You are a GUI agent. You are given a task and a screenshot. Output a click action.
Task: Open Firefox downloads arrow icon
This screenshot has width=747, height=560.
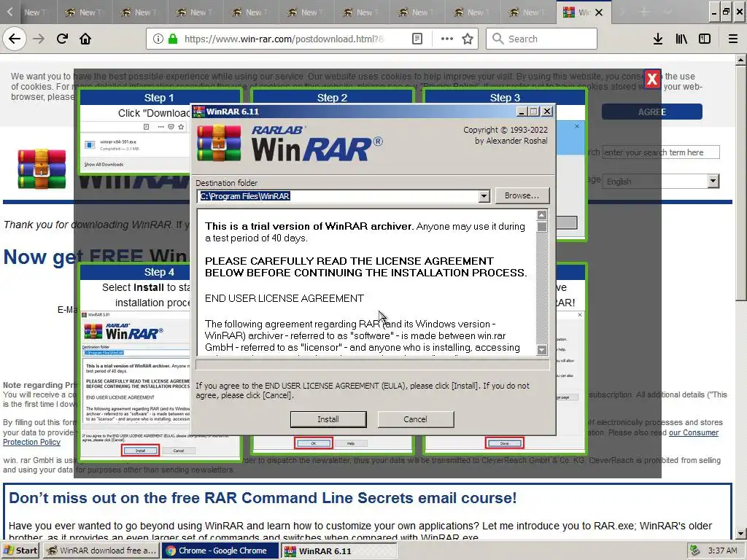click(658, 39)
